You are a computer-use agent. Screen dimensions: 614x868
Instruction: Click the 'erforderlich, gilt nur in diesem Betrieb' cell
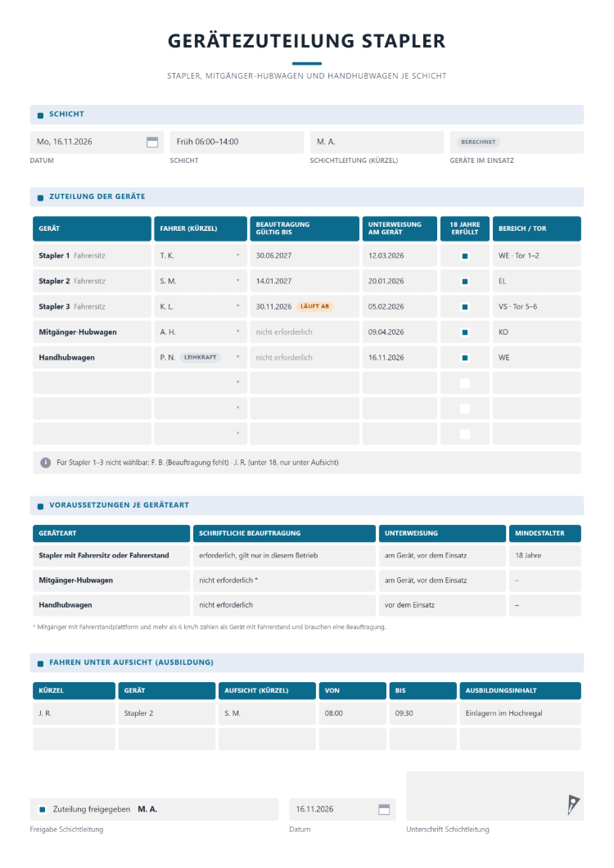[x=284, y=556]
